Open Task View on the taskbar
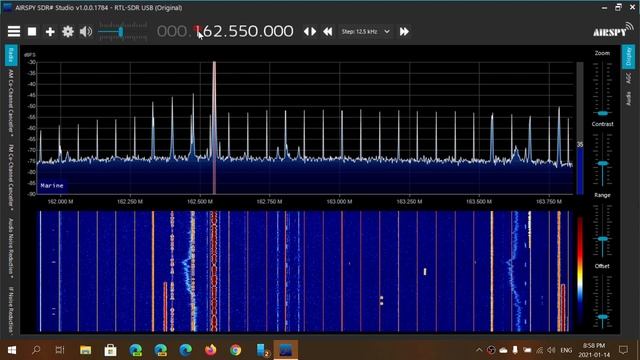Image resolution: width=640 pixels, height=360 pixels. click(x=60, y=350)
